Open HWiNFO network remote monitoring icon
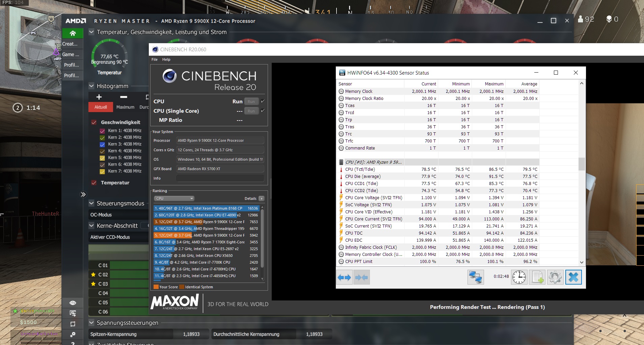The image size is (644, 345). pyautogui.click(x=476, y=277)
